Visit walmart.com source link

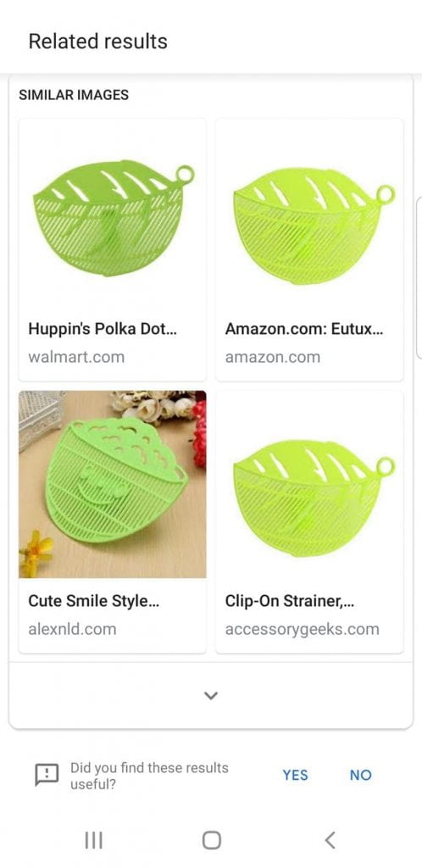point(76,357)
